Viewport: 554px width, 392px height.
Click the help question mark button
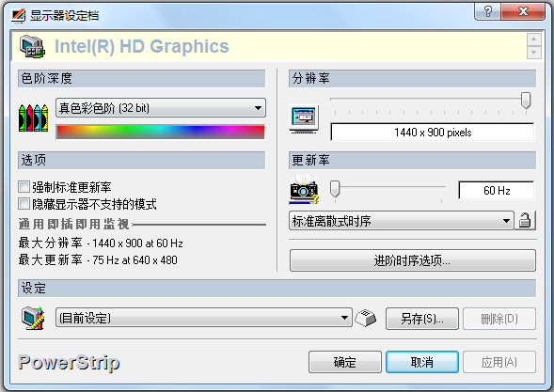point(488,11)
